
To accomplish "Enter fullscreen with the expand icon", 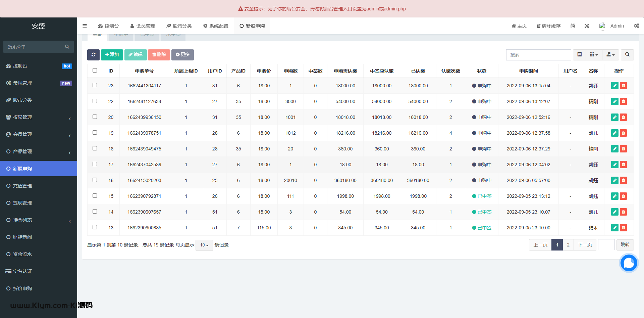I will coord(587,26).
